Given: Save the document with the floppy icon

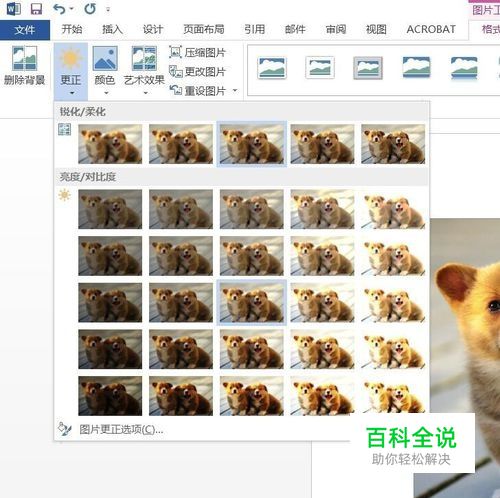Looking at the screenshot, I should click(x=36, y=9).
